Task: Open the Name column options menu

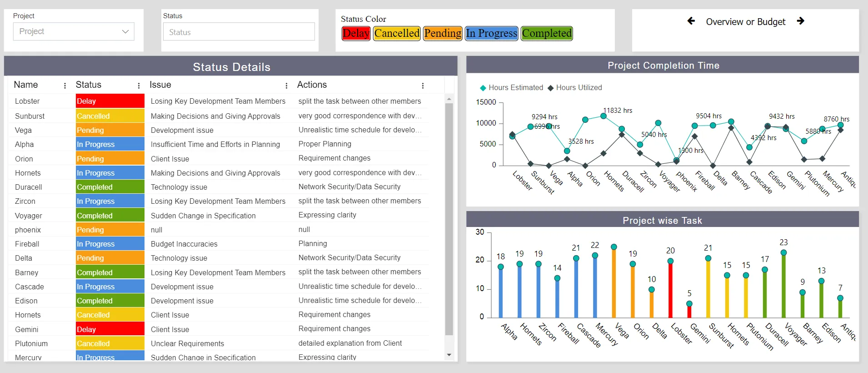Action: [x=65, y=86]
